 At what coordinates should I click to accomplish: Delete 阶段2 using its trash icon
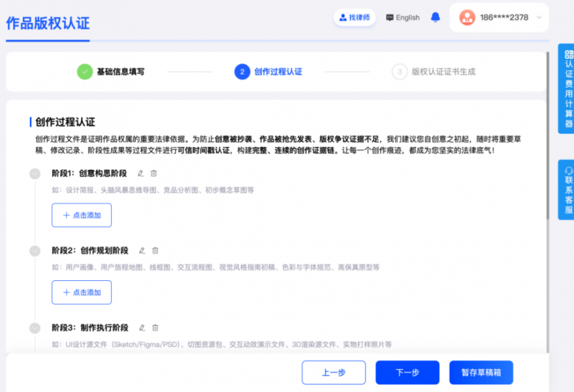[155, 251]
